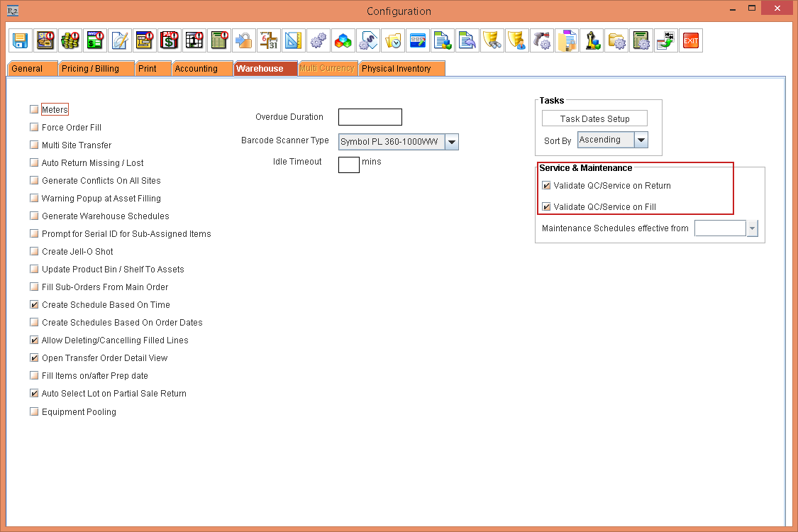Click the blue set square ruler icon
The width and height of the screenshot is (798, 532).
pyautogui.click(x=294, y=40)
